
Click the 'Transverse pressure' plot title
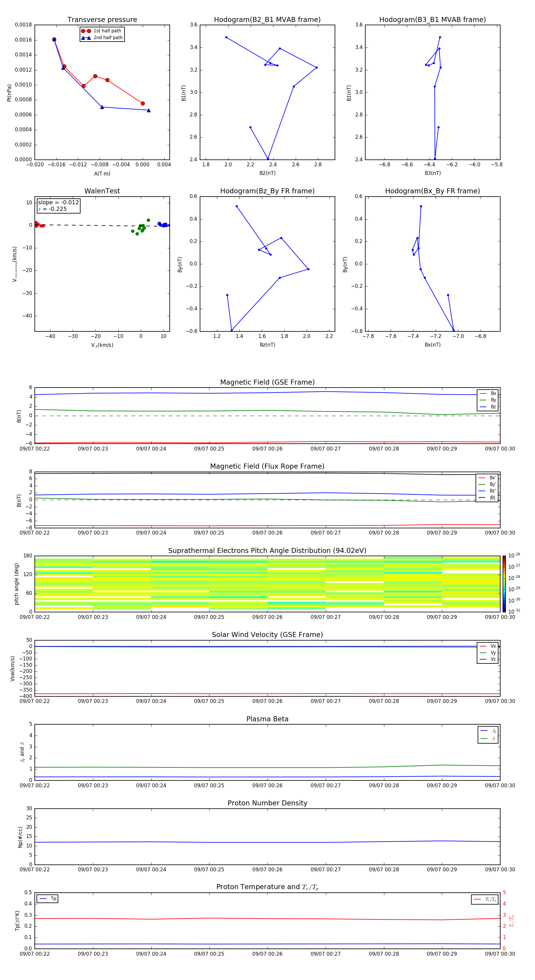[102, 20]
